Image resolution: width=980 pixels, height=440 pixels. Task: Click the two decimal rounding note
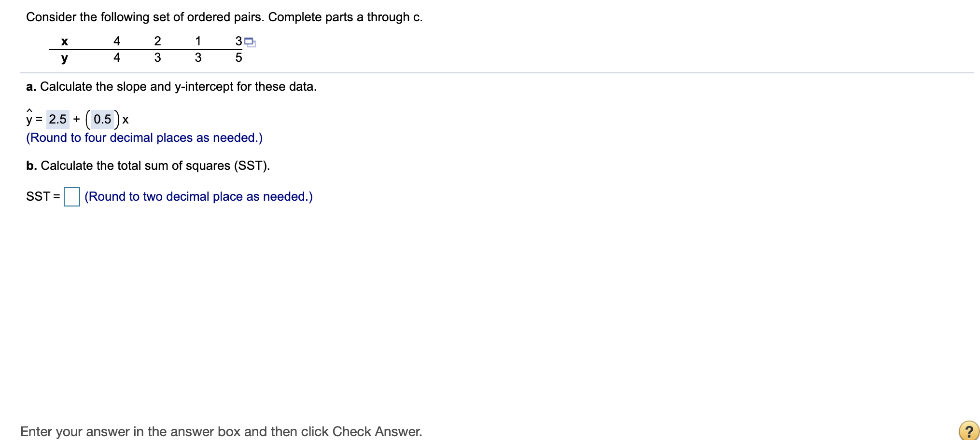click(198, 196)
